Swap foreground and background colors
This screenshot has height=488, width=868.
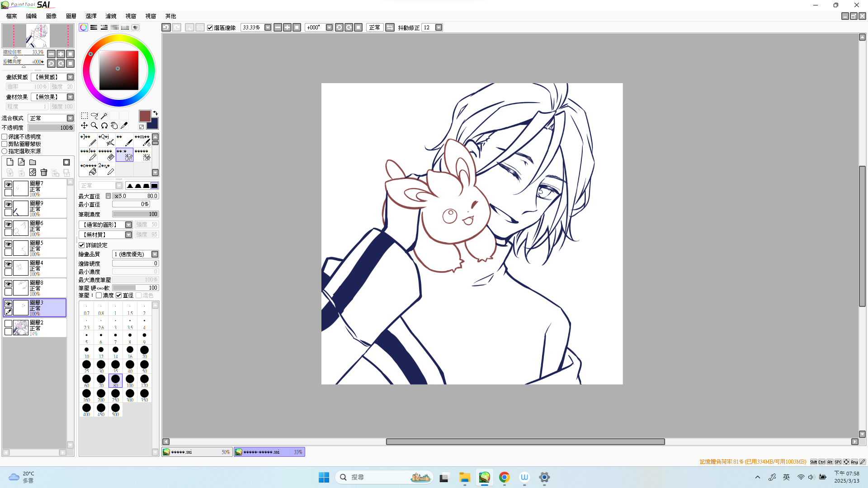click(156, 113)
